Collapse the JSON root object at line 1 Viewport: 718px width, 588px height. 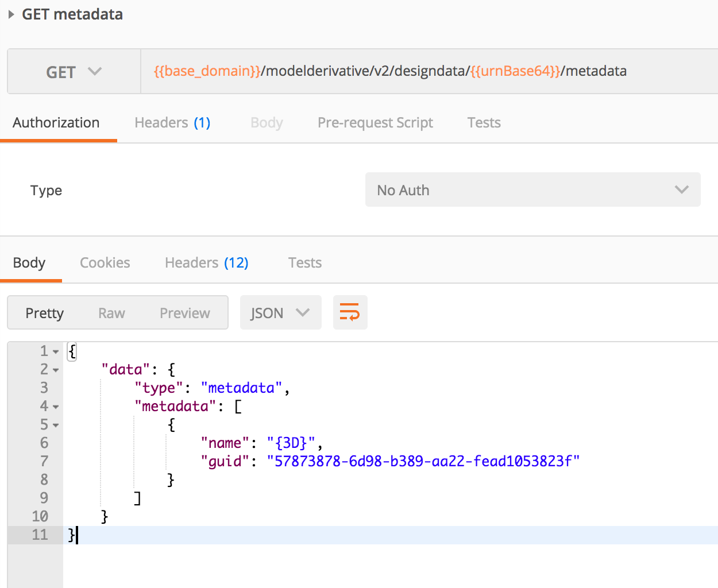(x=55, y=351)
